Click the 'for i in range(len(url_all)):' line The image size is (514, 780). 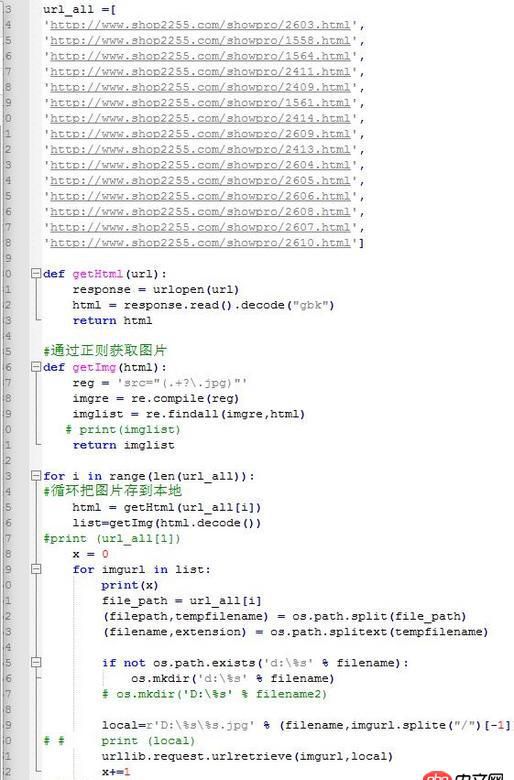(x=148, y=476)
